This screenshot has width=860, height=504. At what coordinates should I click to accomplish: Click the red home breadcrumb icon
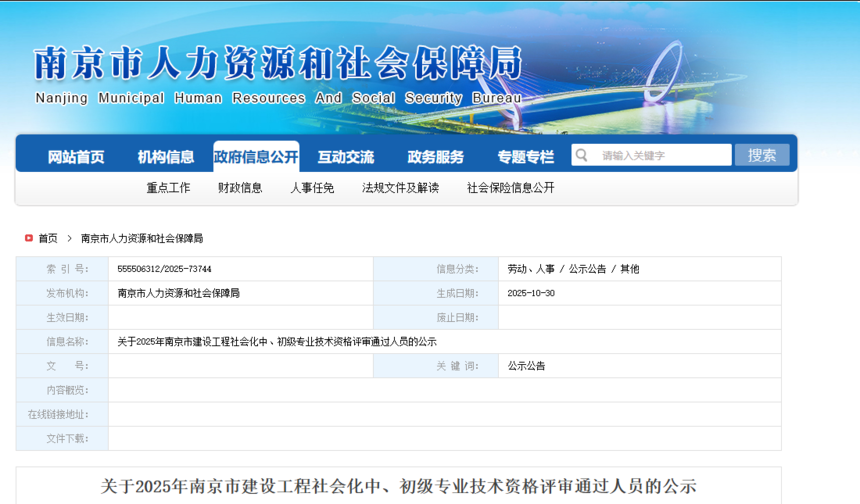(x=29, y=238)
